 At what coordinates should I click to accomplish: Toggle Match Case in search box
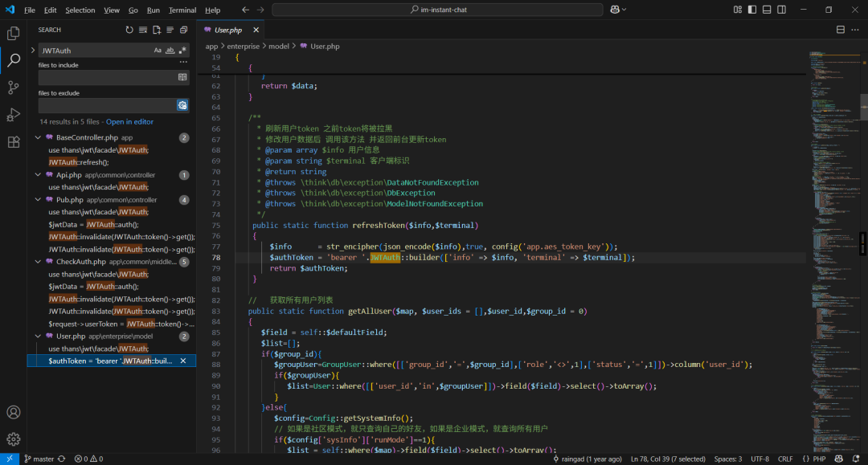point(158,50)
